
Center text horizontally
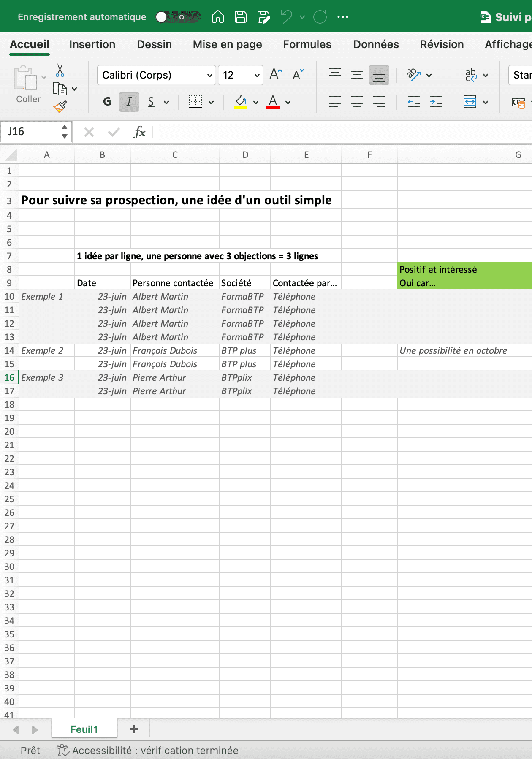coord(357,102)
